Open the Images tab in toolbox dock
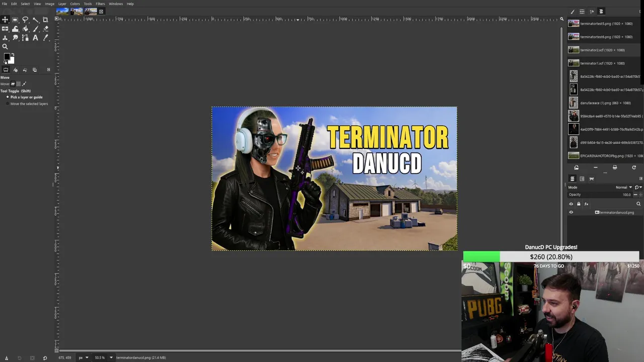 pos(34,70)
